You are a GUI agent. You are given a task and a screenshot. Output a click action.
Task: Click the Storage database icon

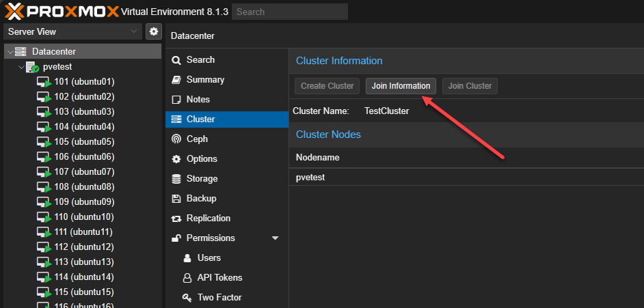pyautogui.click(x=176, y=179)
